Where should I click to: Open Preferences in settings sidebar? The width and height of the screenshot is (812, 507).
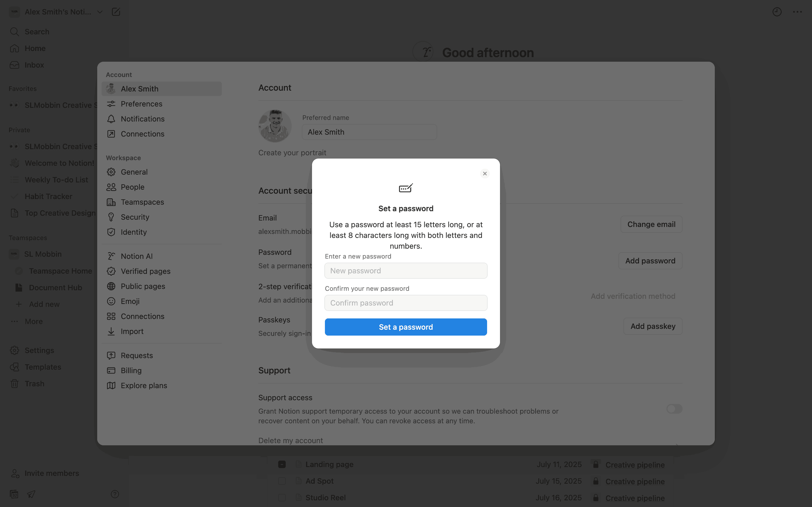point(141,104)
